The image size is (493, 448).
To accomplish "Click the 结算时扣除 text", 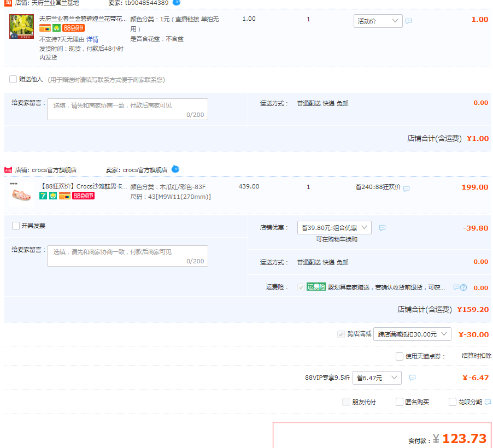I will click(x=477, y=356).
